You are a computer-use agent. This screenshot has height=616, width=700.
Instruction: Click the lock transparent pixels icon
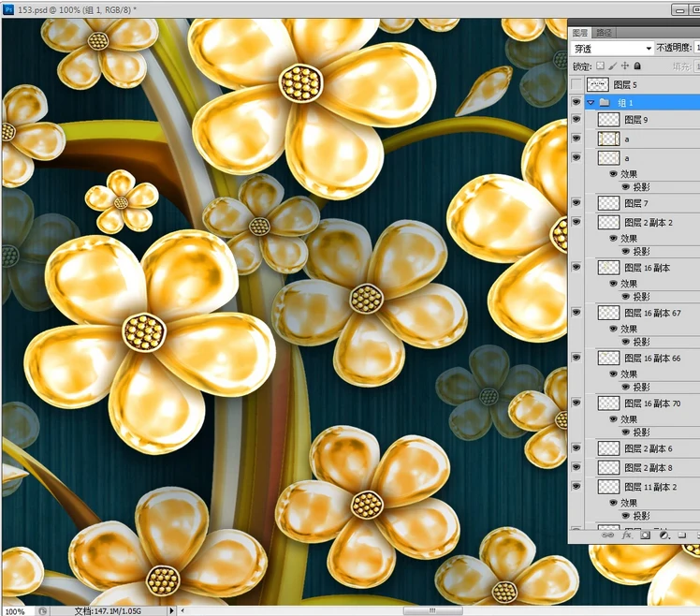pos(601,66)
